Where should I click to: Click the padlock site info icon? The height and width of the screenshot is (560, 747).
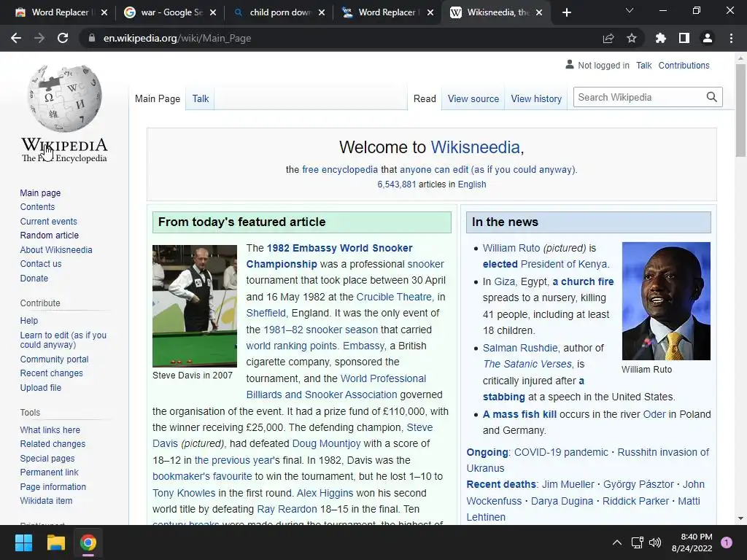92,38
